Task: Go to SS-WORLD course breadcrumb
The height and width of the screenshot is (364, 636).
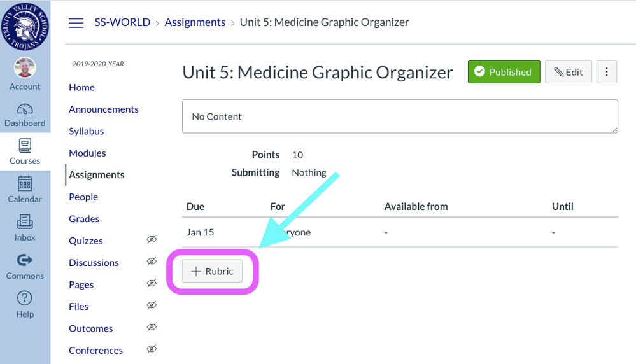Action: 122,22
